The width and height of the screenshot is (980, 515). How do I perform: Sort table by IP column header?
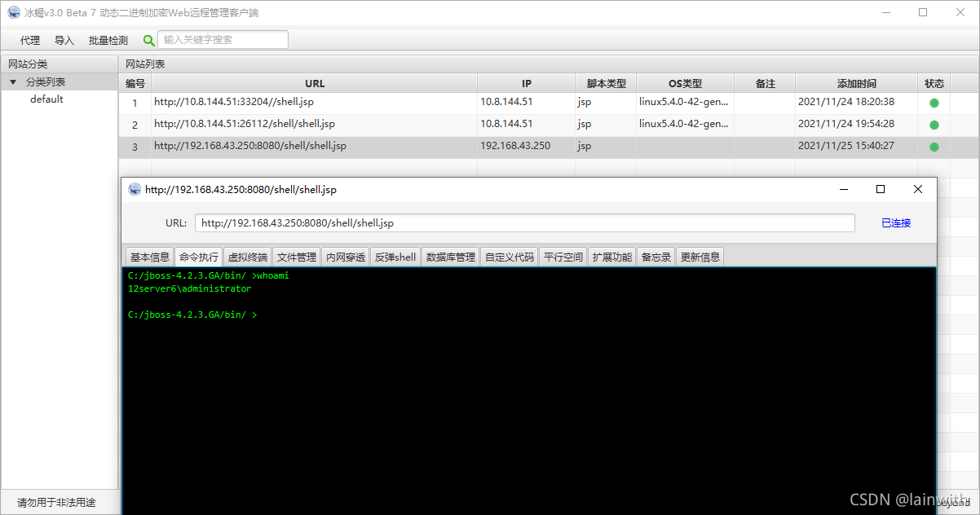[526, 83]
